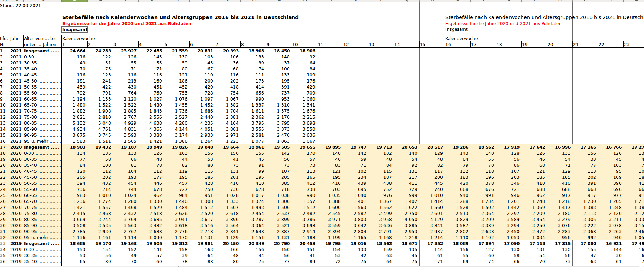
Task: Click the 2020 week 20 total '16 996'
Action: click(x=563, y=147)
